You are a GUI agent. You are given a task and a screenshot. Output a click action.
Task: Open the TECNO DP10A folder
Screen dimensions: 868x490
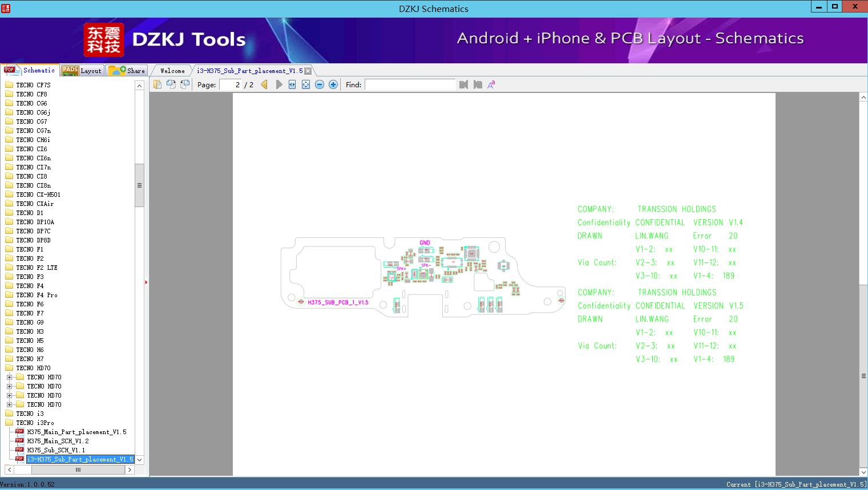coord(35,222)
